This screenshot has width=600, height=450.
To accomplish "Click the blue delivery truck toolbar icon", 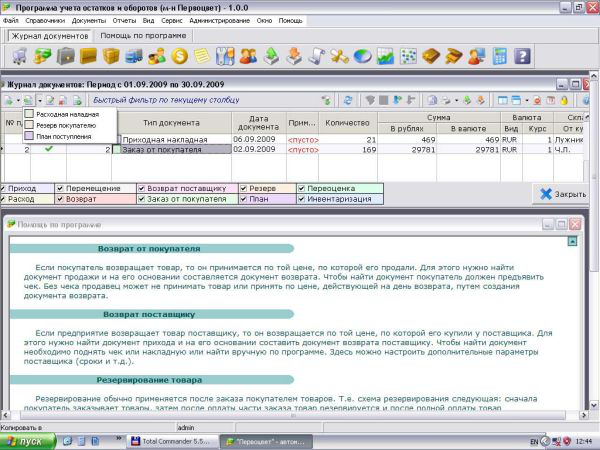I will click(134, 56).
